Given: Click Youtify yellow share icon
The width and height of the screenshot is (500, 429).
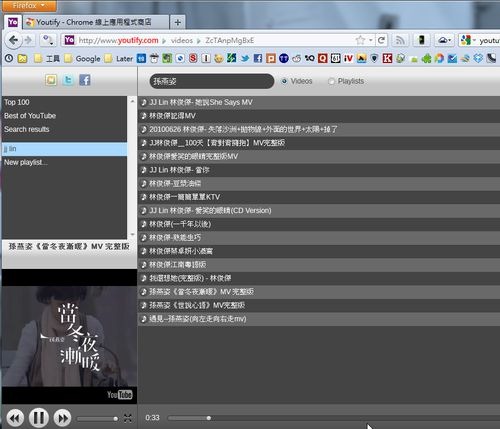Looking at the screenshot, I should (x=51, y=80).
